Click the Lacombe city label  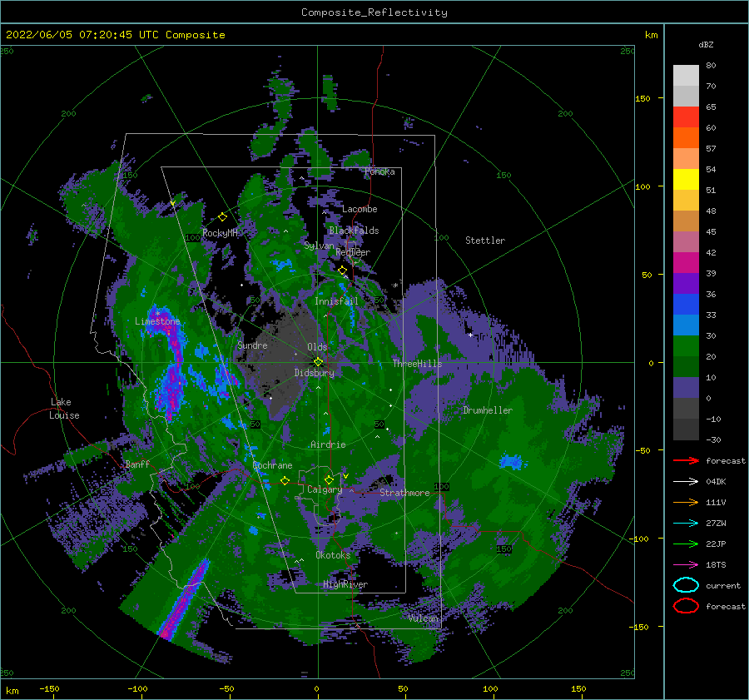point(360,209)
